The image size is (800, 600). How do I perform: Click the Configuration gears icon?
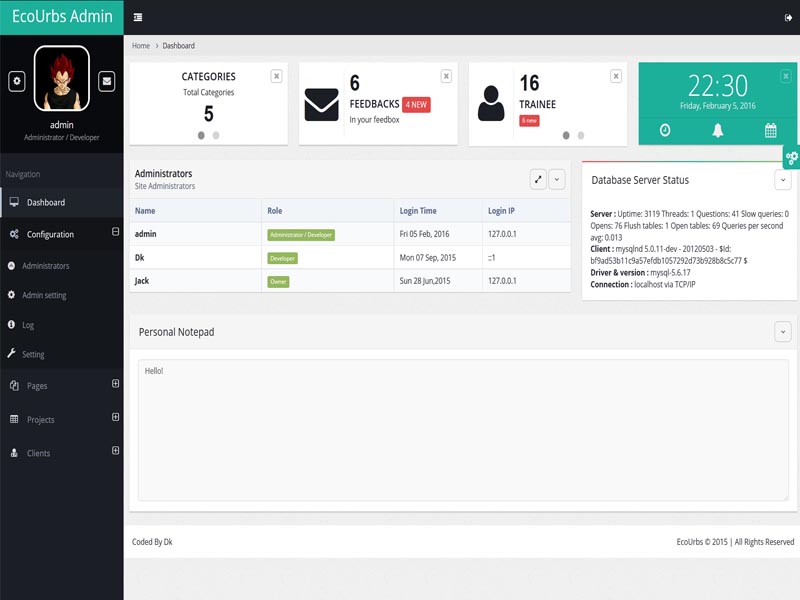click(14, 234)
